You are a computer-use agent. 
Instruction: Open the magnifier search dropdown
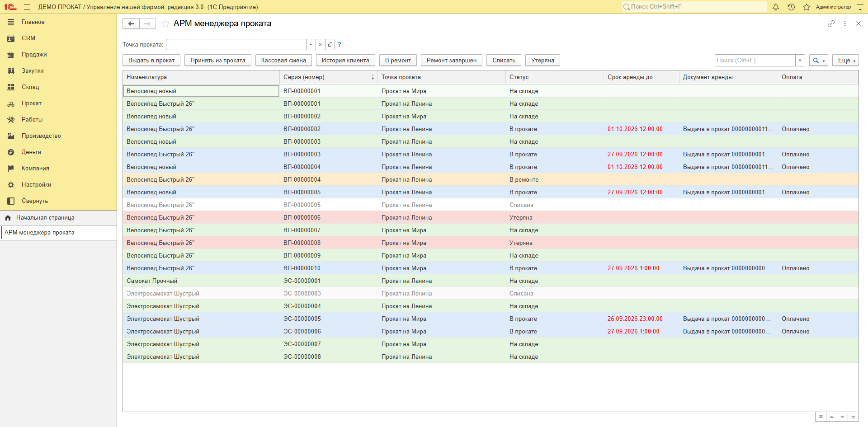point(818,60)
